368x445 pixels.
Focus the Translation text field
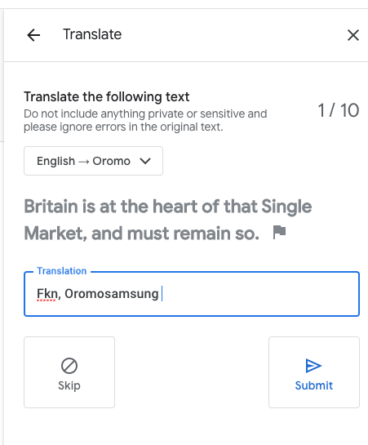(x=192, y=294)
